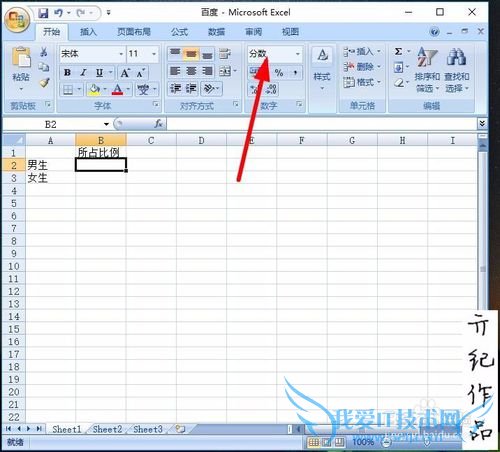
Task: Align text left
Action: coord(175,71)
